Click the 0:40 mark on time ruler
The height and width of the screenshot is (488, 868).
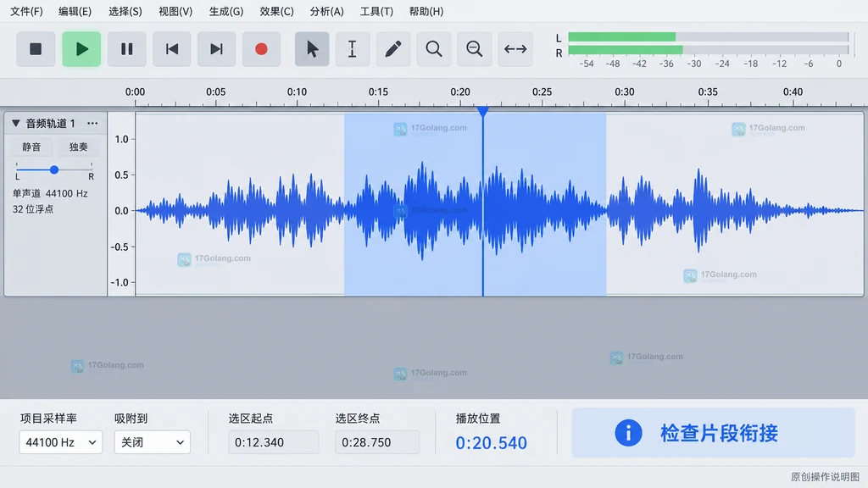[x=793, y=91]
